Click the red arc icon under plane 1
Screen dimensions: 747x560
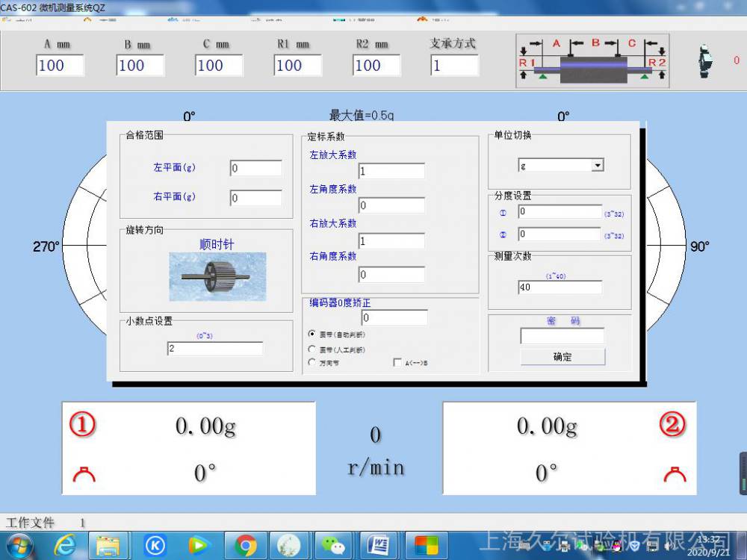84,473
